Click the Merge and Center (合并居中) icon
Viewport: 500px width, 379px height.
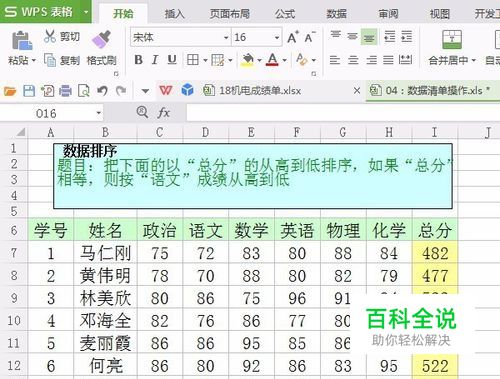click(x=452, y=40)
